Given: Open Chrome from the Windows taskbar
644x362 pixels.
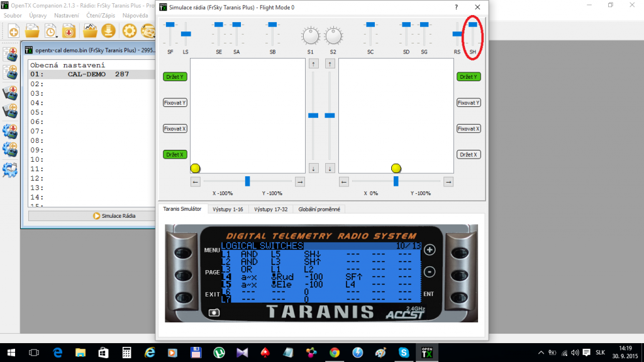Looking at the screenshot, I should (334, 353).
